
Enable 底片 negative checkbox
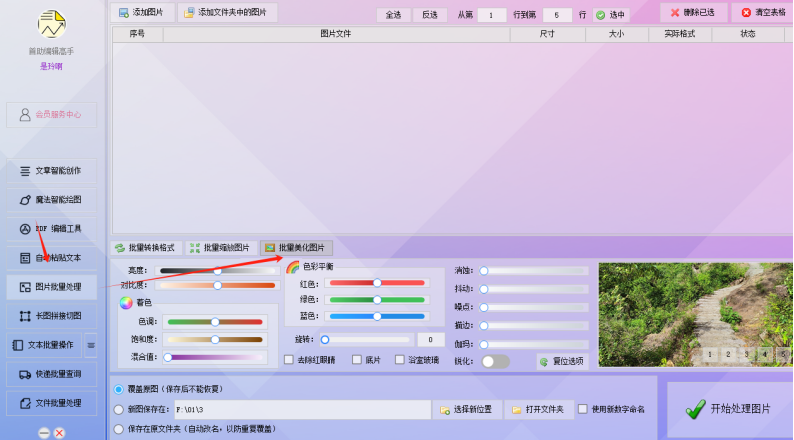pyautogui.click(x=357, y=359)
